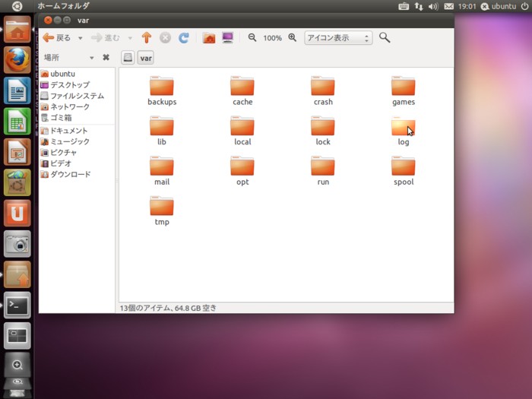Open the applications lens magnifier
The height and width of the screenshot is (399, 532).
pyautogui.click(x=17, y=365)
